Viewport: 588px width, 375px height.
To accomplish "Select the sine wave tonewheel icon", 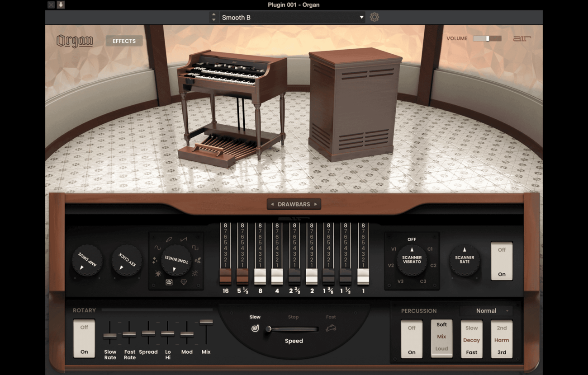I will point(157,248).
